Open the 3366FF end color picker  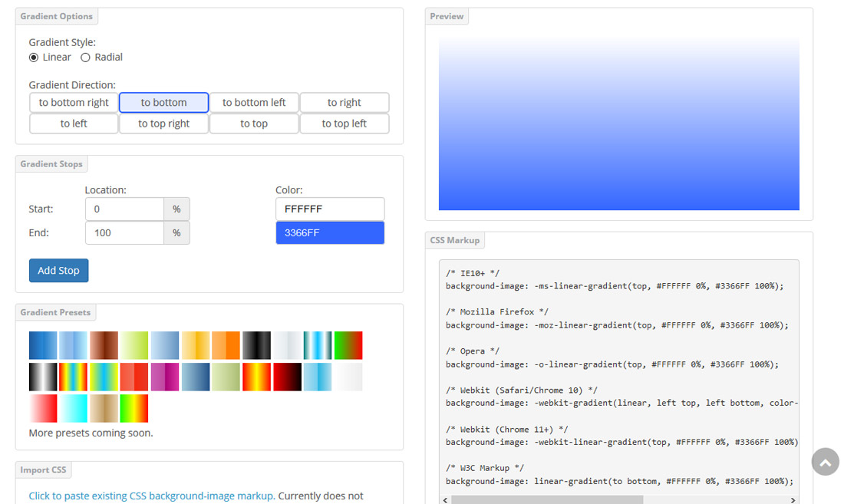click(330, 232)
